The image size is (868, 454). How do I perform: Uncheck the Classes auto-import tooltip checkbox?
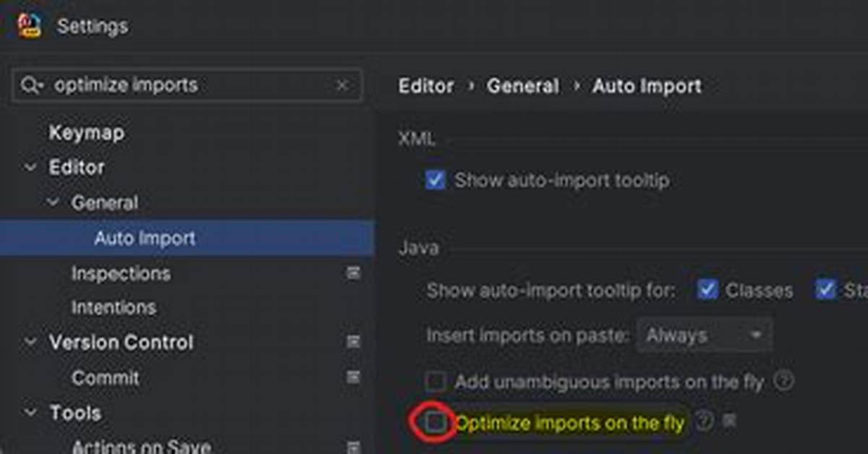point(707,290)
